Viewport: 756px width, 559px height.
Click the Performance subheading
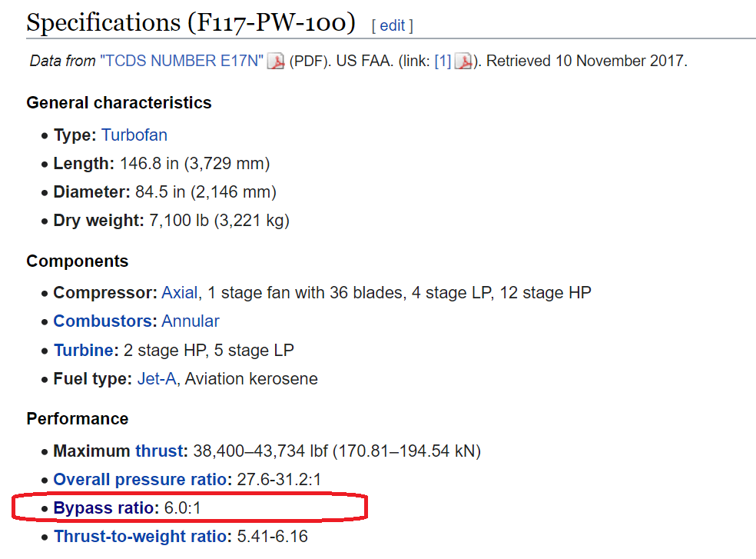click(77, 418)
